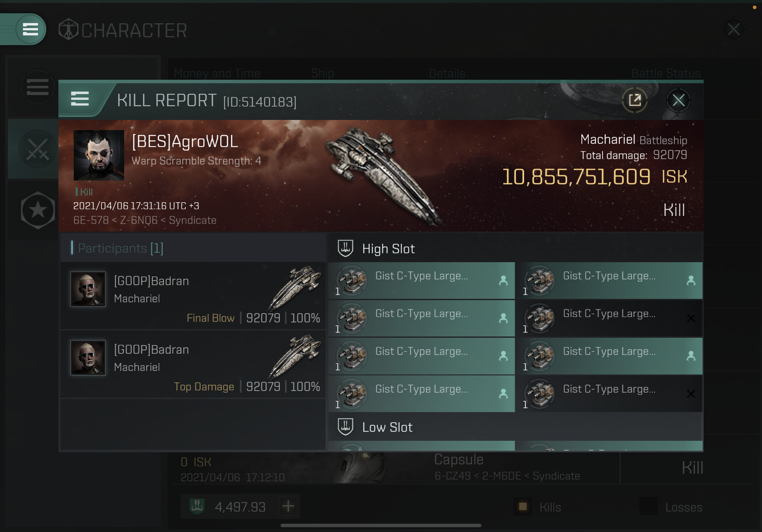Toggle the Losses filter checkbox
Screen dimensions: 762x532
[x=648, y=506]
